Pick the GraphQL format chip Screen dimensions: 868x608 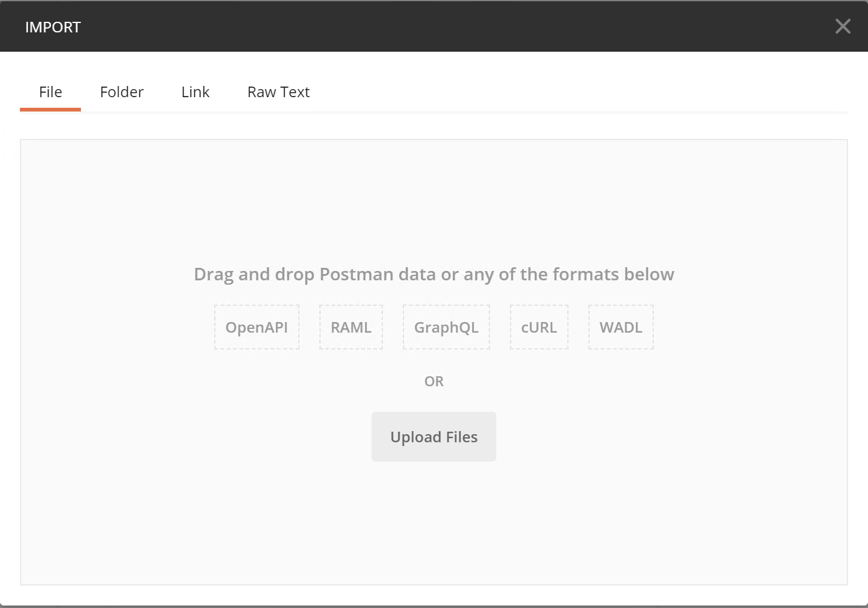(446, 326)
